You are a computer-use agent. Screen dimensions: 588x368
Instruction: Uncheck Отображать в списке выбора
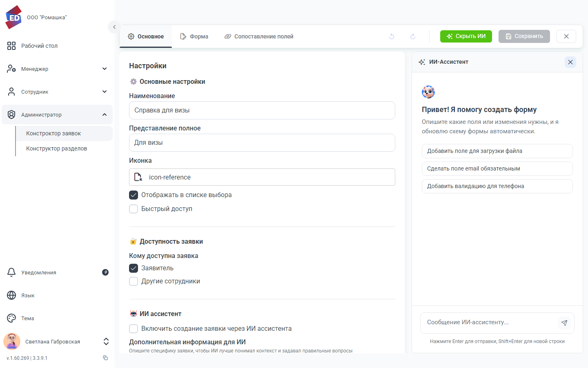pos(134,195)
